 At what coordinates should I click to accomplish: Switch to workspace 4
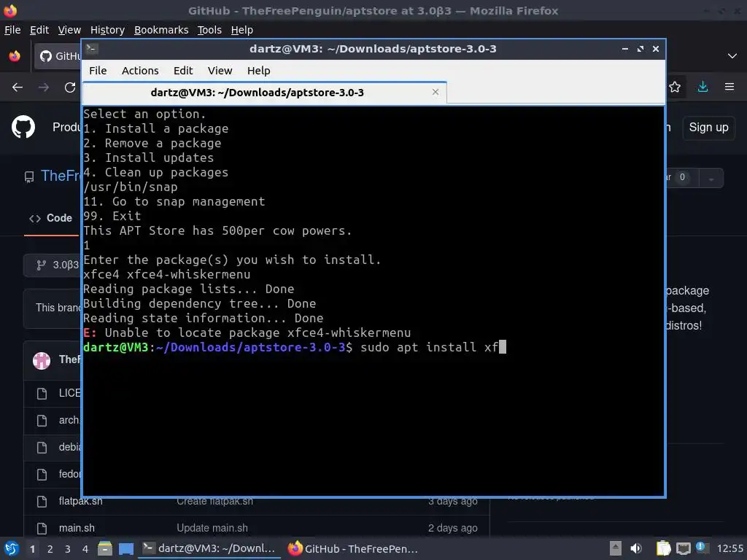(x=85, y=549)
